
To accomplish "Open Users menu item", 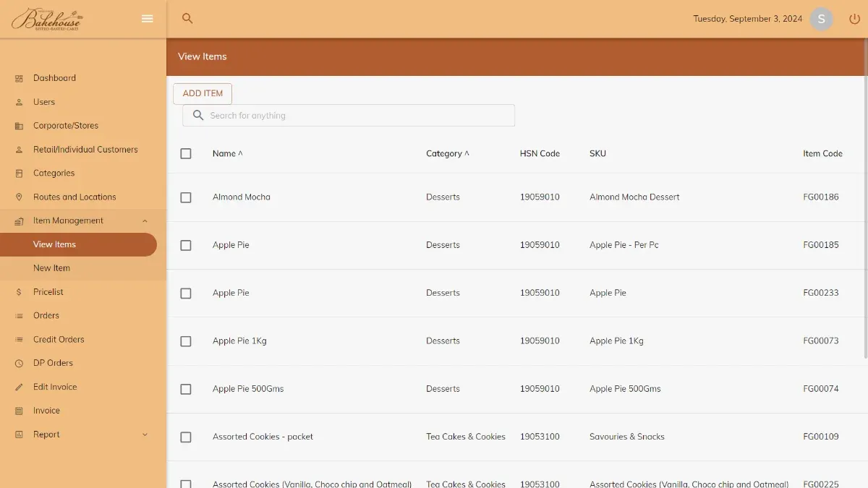I will click(x=44, y=102).
